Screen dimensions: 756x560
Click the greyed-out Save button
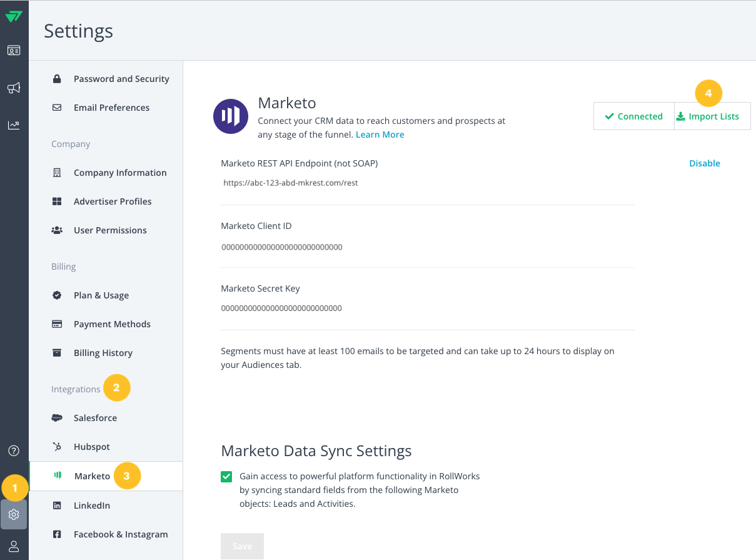[x=242, y=546]
